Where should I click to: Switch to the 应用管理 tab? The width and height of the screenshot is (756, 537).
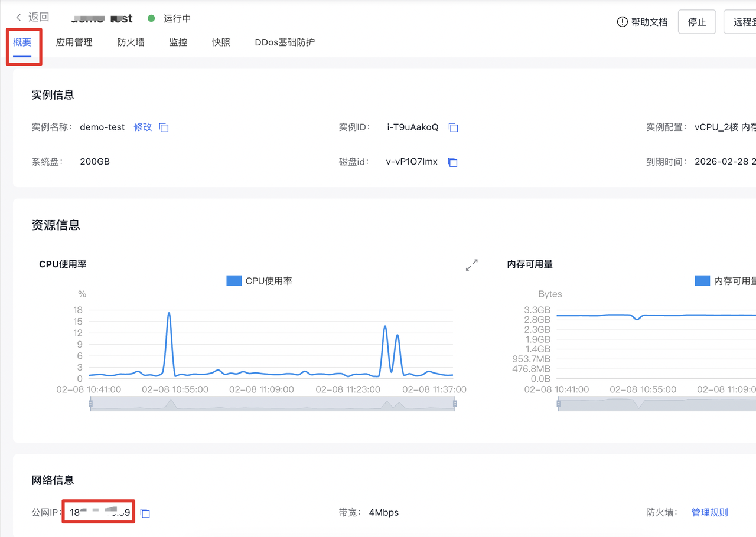74,42
